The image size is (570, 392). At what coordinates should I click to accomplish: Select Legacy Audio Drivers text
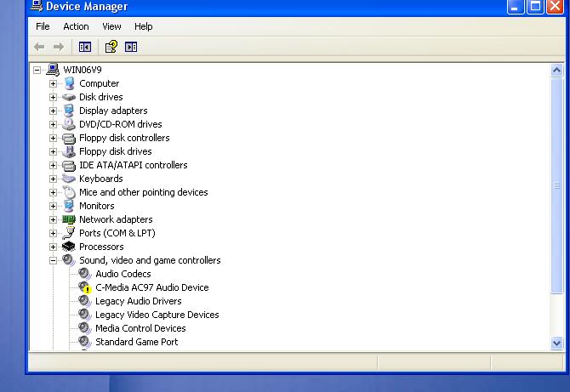(x=139, y=301)
